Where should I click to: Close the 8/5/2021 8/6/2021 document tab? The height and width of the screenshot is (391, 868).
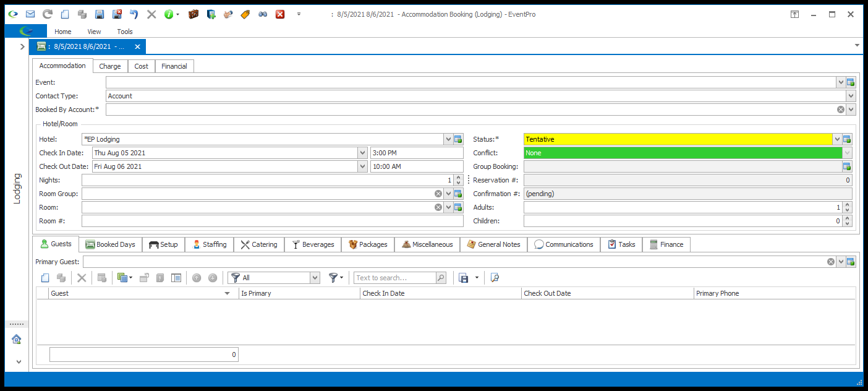click(137, 46)
